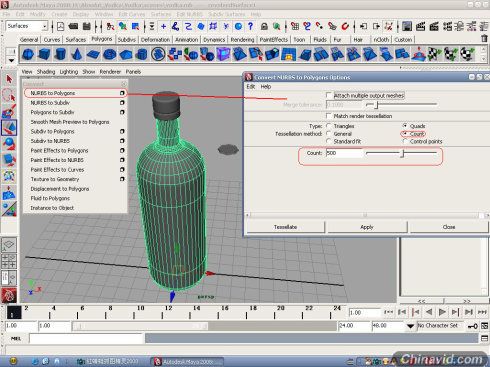Screen dimensions: 490x367
Task: Click play forward on timeline controls
Action: (442, 312)
